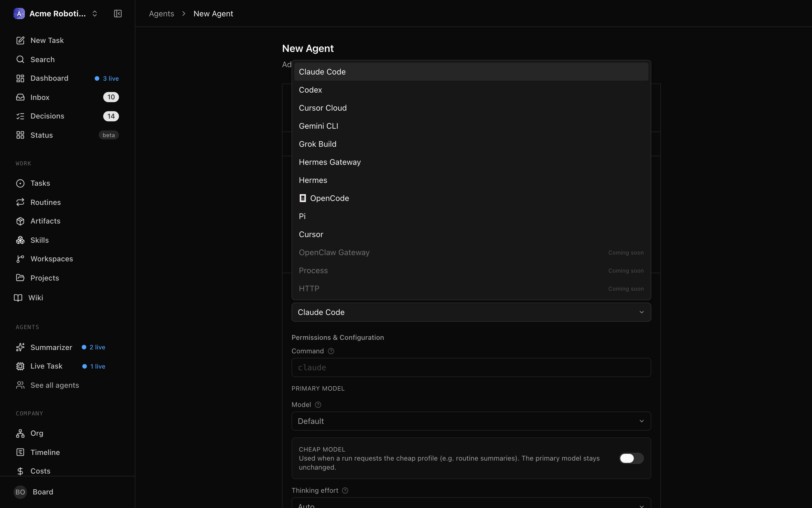The height and width of the screenshot is (508, 812).
Task: Click the Acme Robotics workspace avatar icon
Action: (x=19, y=14)
